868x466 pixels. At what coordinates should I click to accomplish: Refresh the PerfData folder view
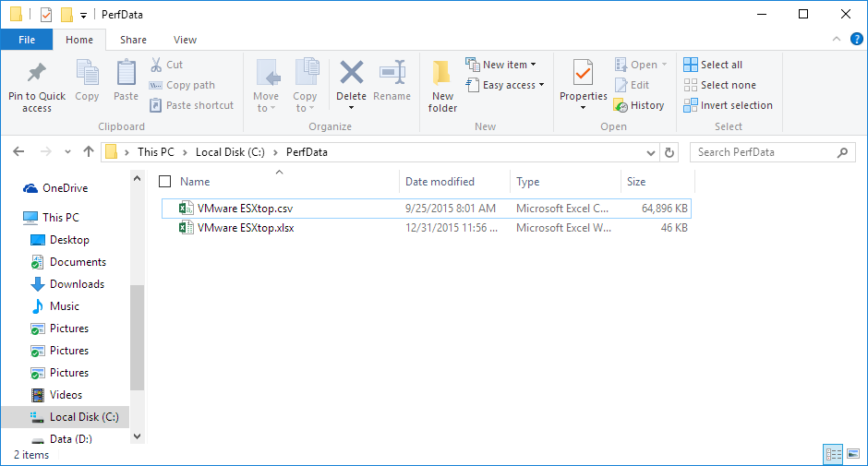coord(669,152)
